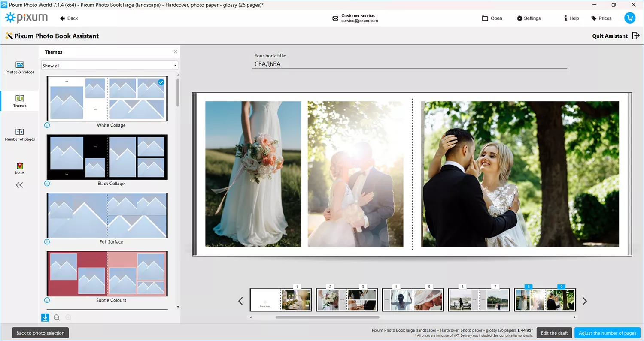This screenshot has height=341, width=644.
Task: Click Adjust the number of pages
Action: click(x=608, y=333)
